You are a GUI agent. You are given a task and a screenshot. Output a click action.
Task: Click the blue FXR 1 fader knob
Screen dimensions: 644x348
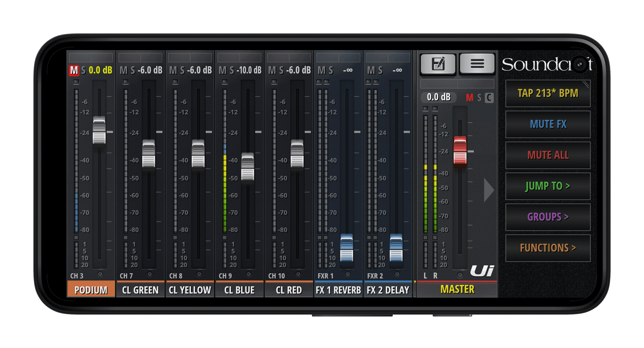coord(347,248)
